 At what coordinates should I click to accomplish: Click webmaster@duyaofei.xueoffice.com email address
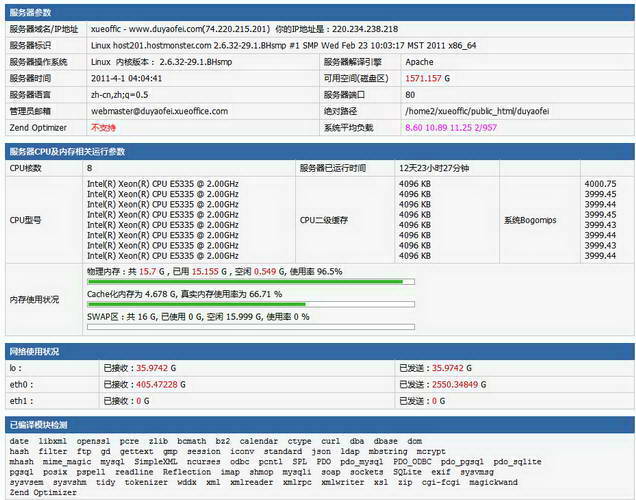tap(159, 111)
